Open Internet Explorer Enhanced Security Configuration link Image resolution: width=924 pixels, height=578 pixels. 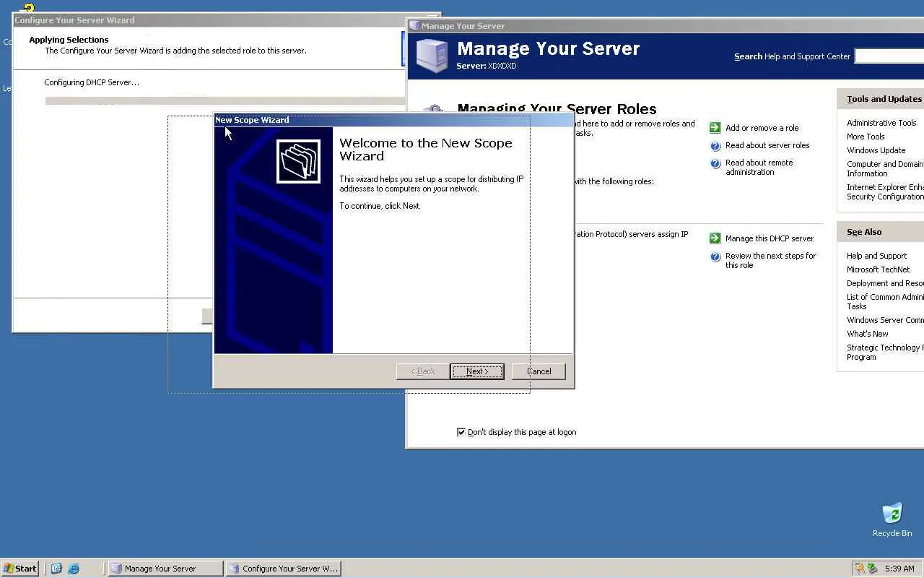point(885,192)
